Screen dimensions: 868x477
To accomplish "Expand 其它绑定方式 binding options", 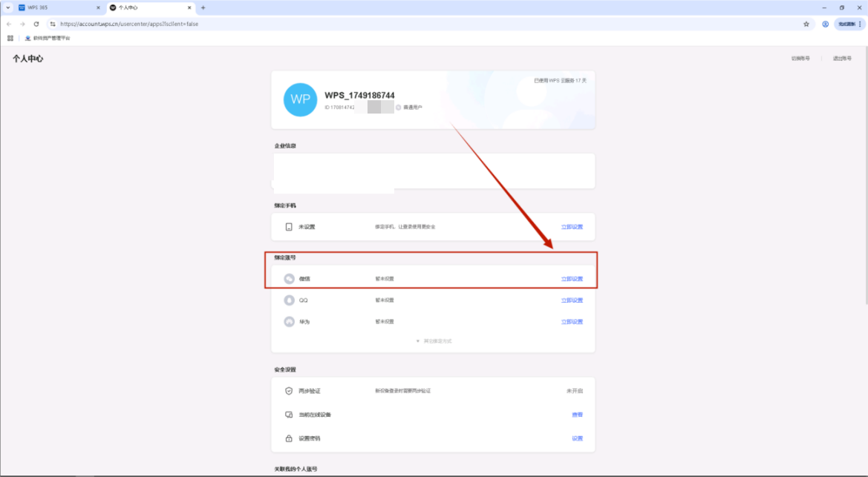I will [x=434, y=341].
